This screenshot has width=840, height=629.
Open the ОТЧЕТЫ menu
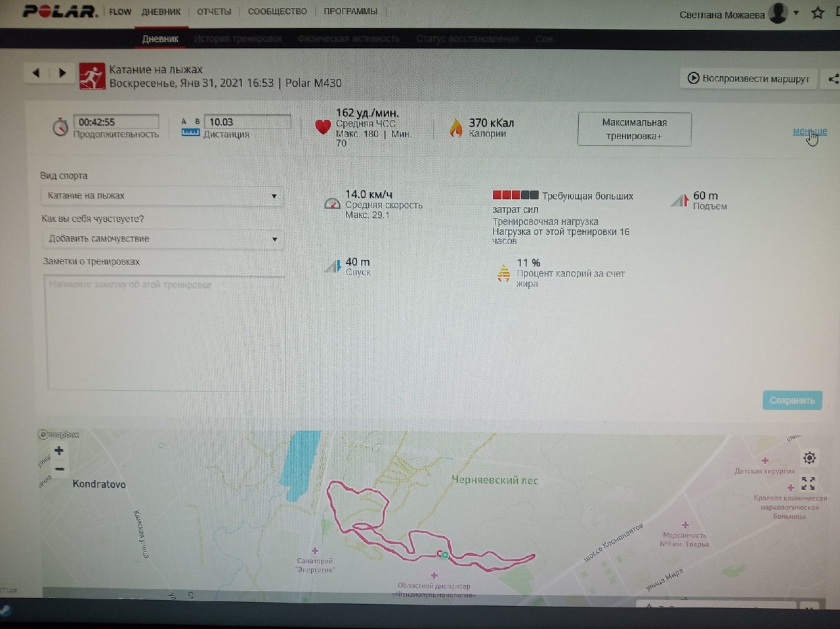214,12
